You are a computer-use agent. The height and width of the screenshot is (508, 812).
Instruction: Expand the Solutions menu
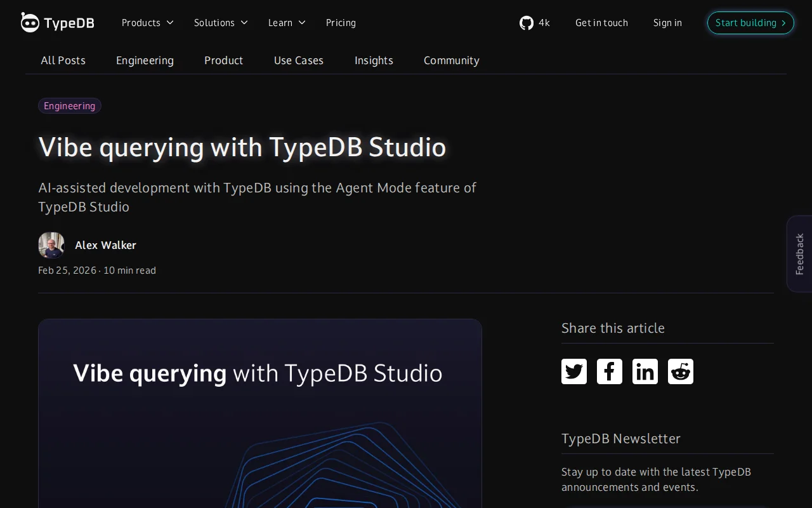click(x=221, y=23)
